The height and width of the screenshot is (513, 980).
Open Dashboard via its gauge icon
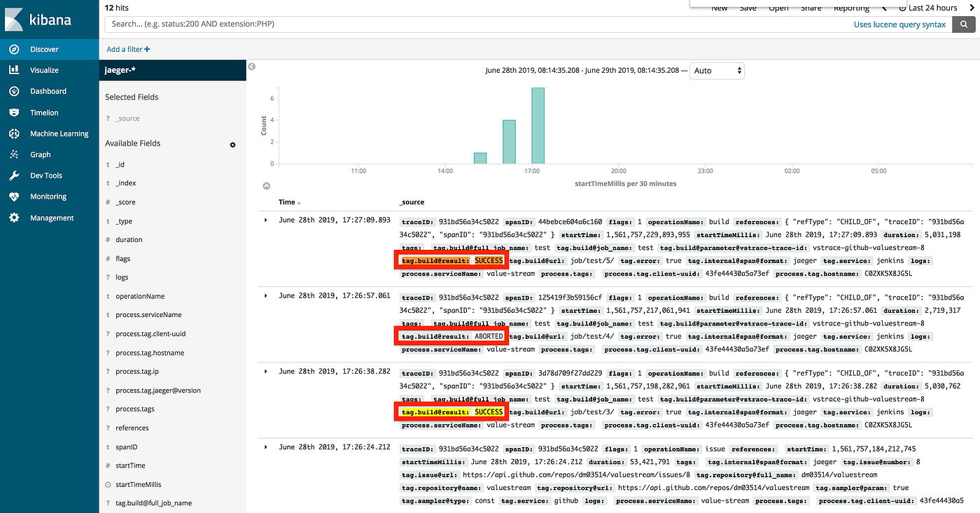tap(14, 91)
